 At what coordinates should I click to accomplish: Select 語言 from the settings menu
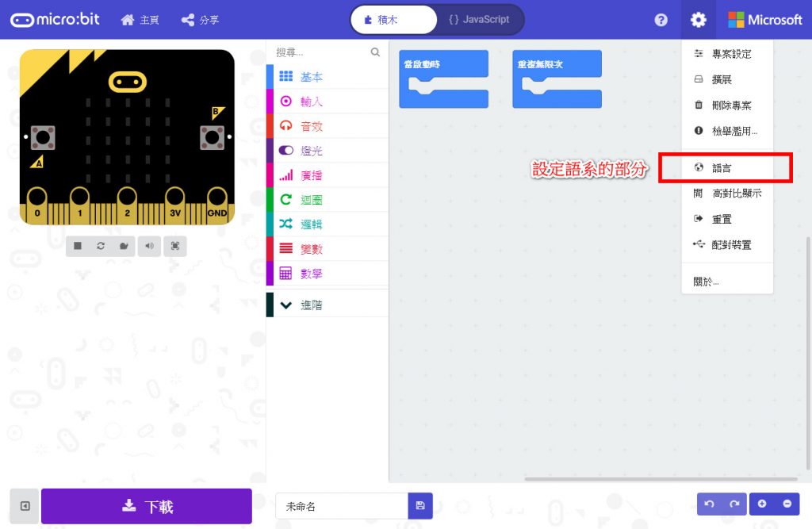pos(722,168)
